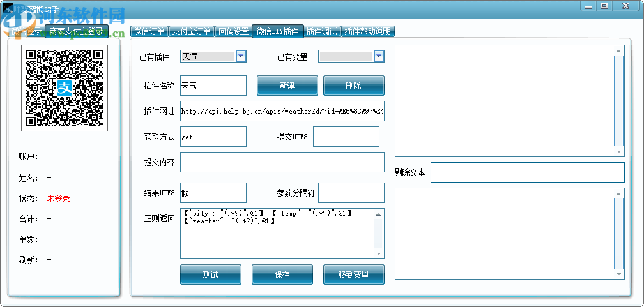Click the 账户 label
The height and width of the screenshot is (307, 644).
tap(28, 156)
